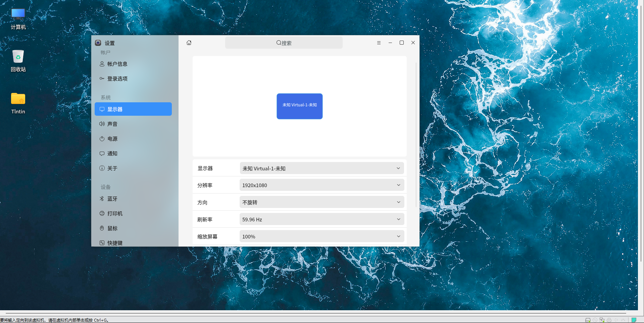This screenshot has height=323, width=644.
Task: Click the hard disk status icon in the VM bar
Action: 588,320
